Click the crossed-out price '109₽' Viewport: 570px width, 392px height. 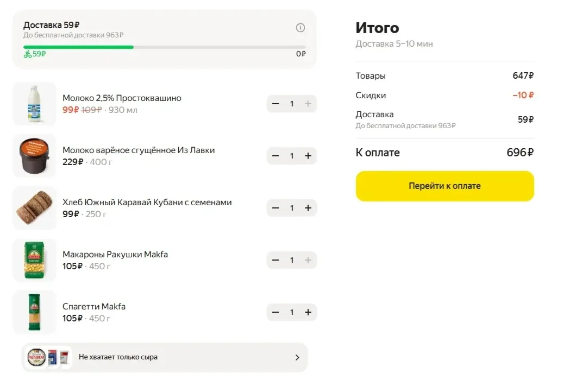point(91,110)
